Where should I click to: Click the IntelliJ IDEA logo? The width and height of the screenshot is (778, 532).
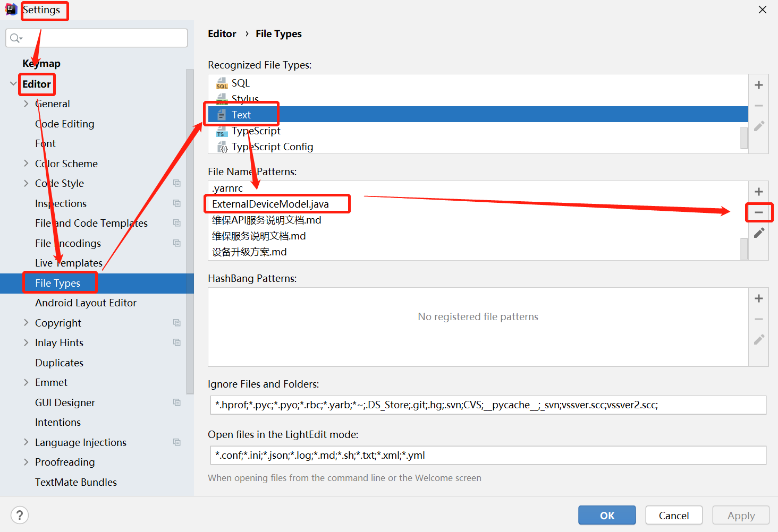[x=10, y=9]
